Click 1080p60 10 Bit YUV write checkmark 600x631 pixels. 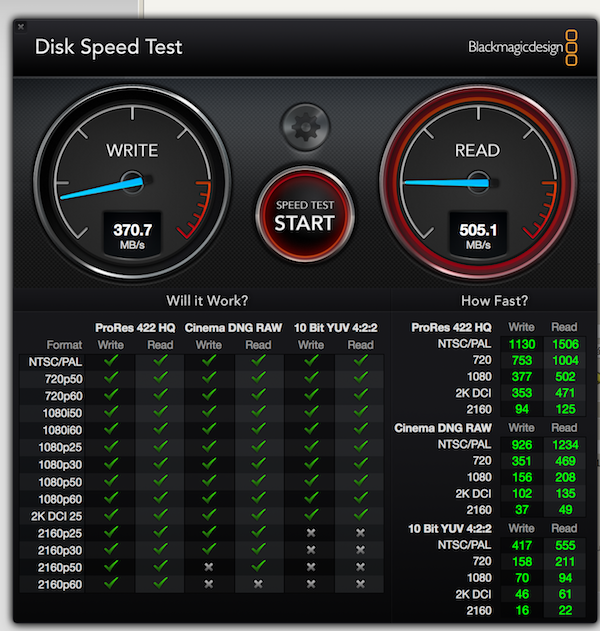coord(311,498)
